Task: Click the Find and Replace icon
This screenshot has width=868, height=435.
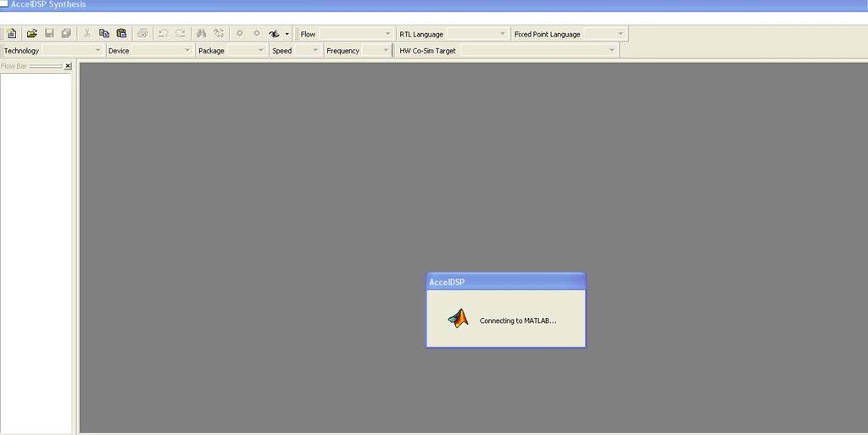Action: click(219, 34)
